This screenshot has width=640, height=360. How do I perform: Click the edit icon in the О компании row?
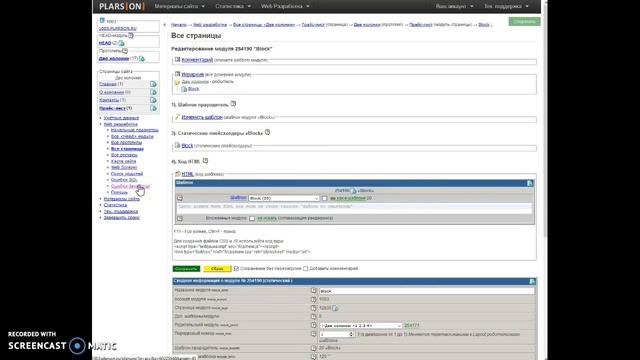153,92
